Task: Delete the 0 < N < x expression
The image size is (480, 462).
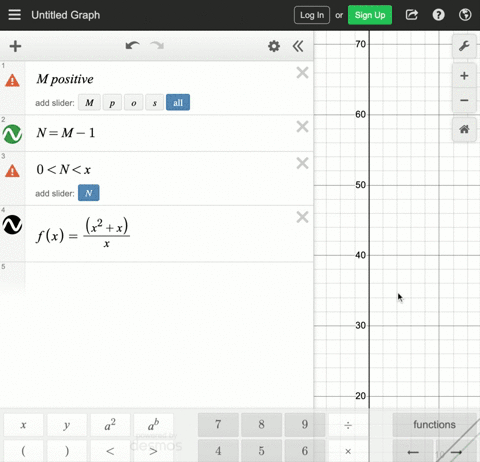Action: 302,163
